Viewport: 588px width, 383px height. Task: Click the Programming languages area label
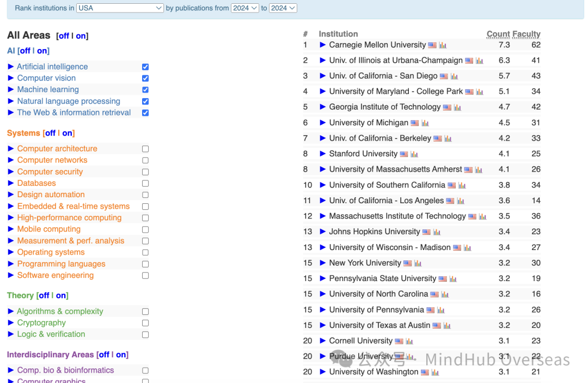(61, 264)
